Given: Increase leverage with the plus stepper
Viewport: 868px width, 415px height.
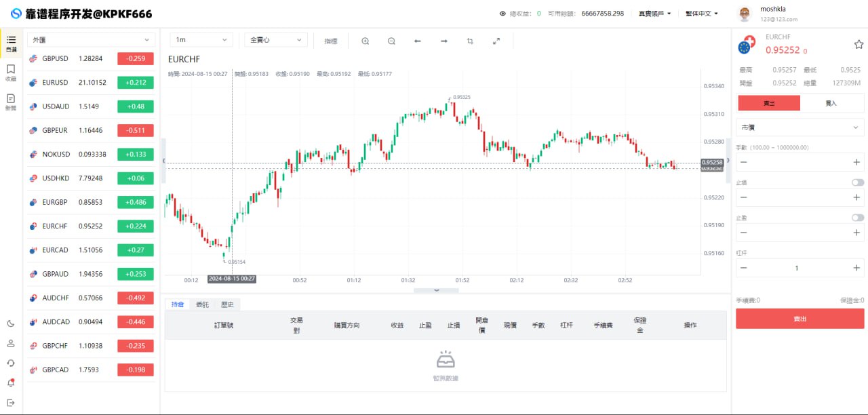Looking at the screenshot, I should (856, 268).
